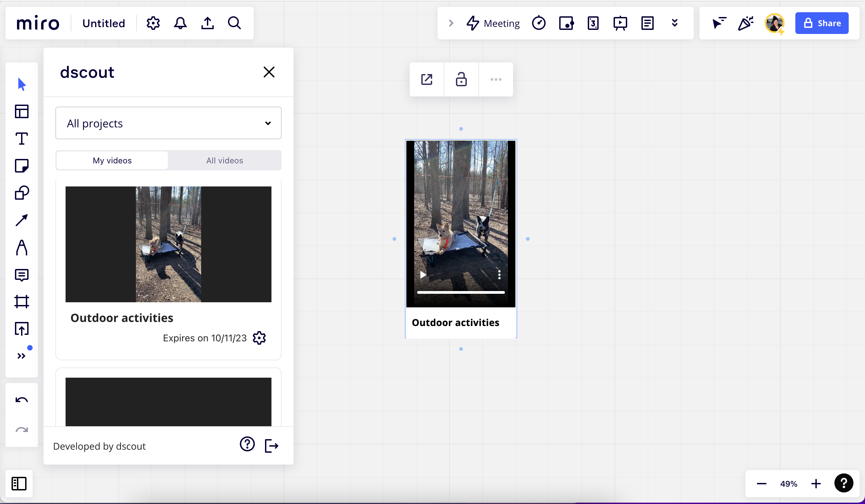Viewport: 865px width, 504px height.
Task: Click the second video thumbnail in panel
Action: (x=168, y=402)
